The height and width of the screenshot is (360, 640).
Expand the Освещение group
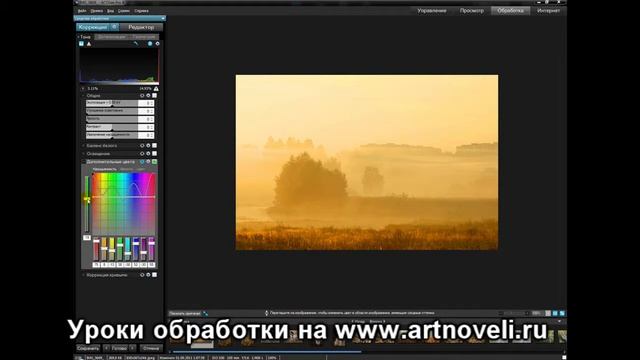coord(83,153)
